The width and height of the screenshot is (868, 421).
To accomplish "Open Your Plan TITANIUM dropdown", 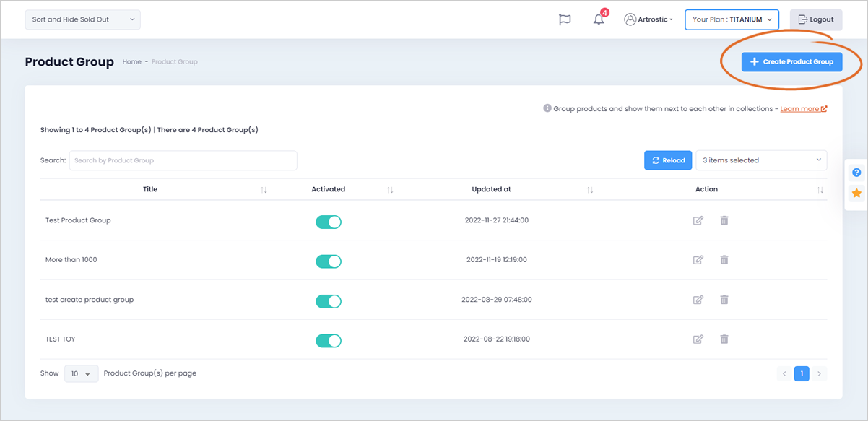I will click(732, 19).
